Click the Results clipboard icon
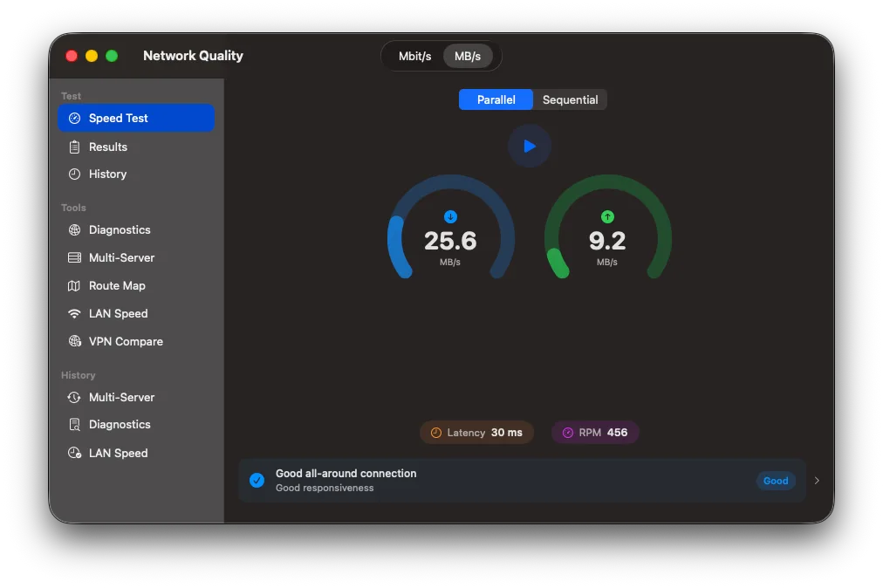The width and height of the screenshot is (883, 588). coord(74,147)
